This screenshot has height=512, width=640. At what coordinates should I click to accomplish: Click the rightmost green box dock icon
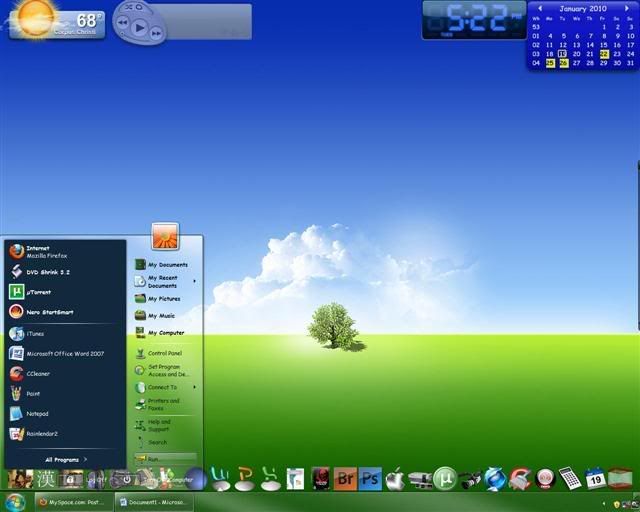click(620, 478)
